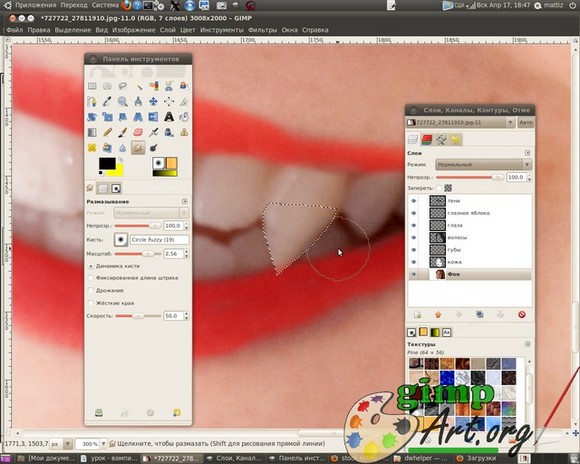Select the Scale tool
Viewport: 580px width, 464px height.
coord(107,117)
